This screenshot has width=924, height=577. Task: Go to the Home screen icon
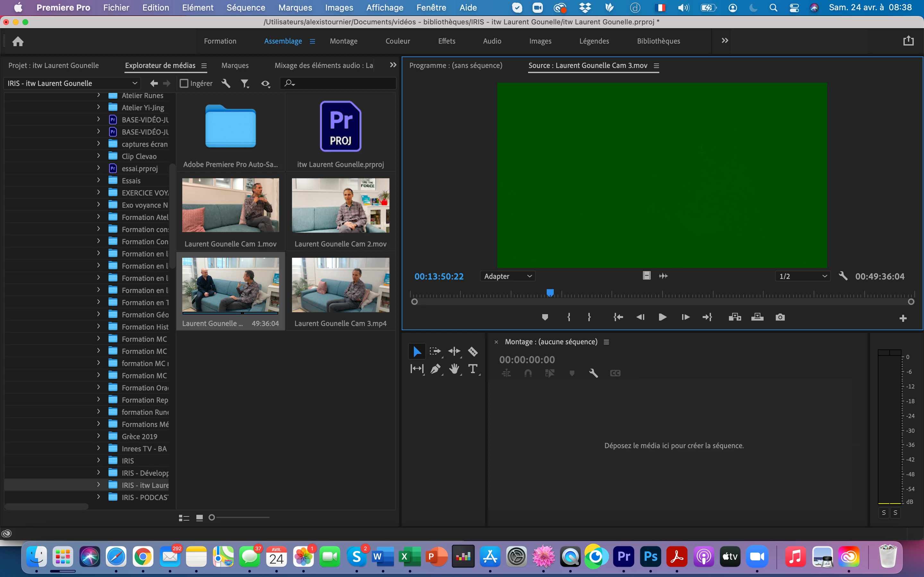click(x=18, y=41)
